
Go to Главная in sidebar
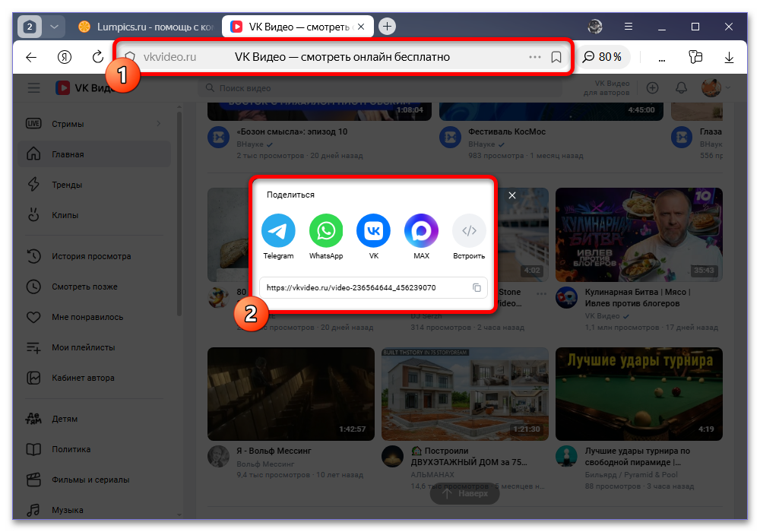94,154
